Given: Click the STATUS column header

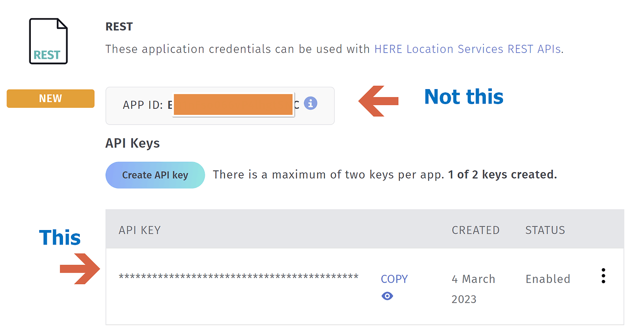Looking at the screenshot, I should [x=545, y=230].
